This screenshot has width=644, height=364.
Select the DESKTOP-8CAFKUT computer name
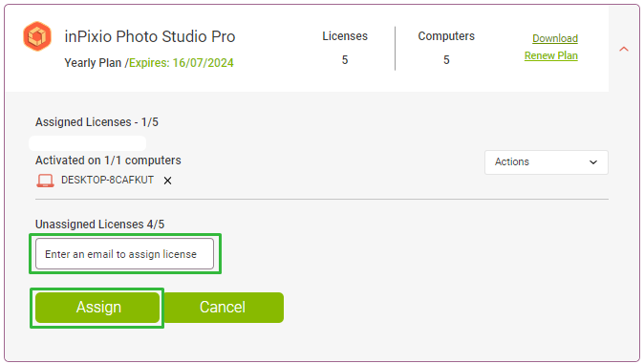[107, 180]
